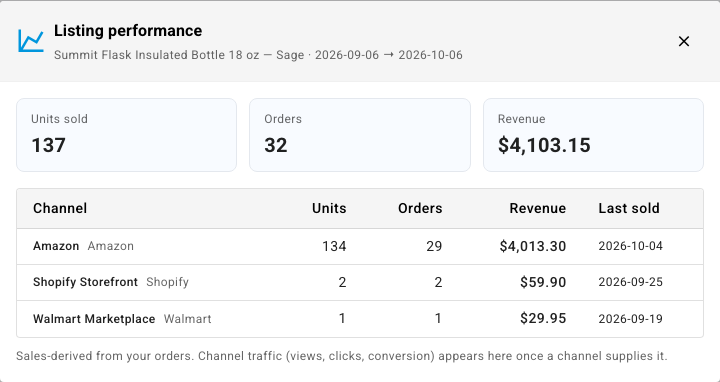This screenshot has width=720, height=382.
Task: Select the Orders summary card
Action: (360, 135)
